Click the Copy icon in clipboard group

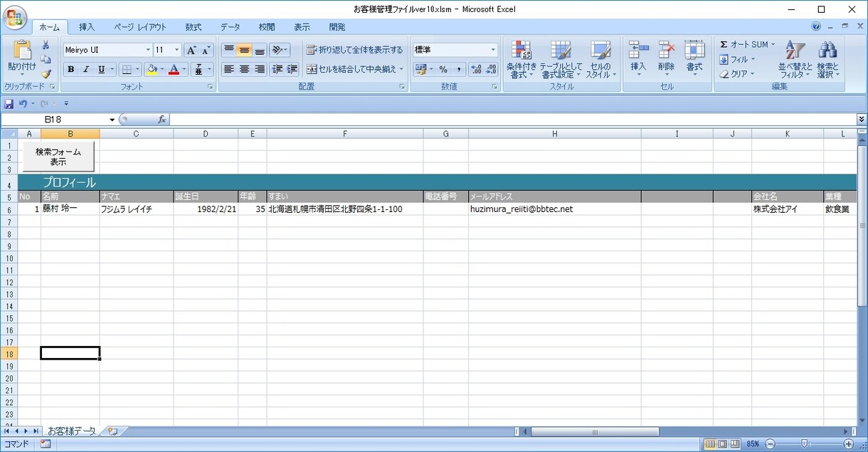click(x=46, y=60)
